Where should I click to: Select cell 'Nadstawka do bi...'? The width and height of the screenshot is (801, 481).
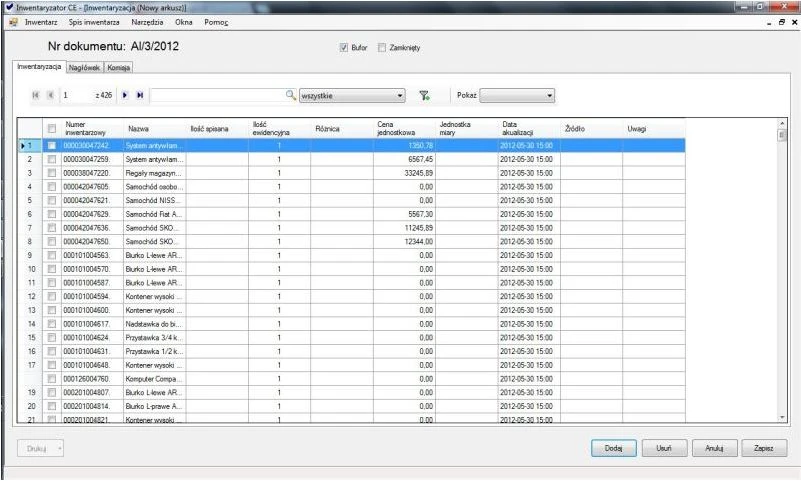pyautogui.click(x=154, y=324)
